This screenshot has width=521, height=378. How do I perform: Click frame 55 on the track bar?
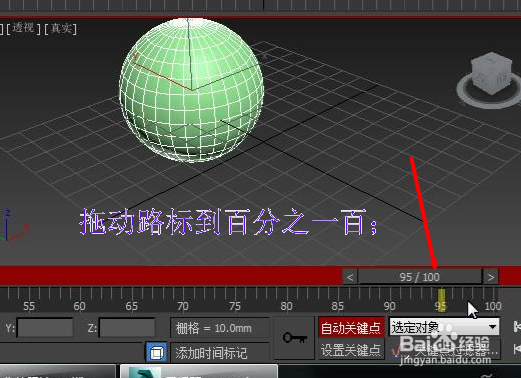pyautogui.click(x=29, y=306)
